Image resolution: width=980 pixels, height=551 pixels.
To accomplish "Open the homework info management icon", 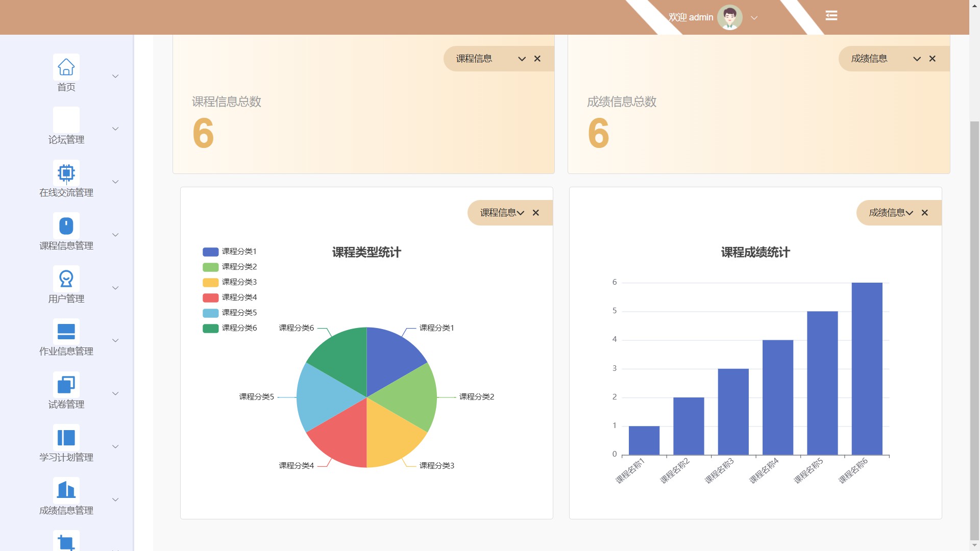I will 66,332.
